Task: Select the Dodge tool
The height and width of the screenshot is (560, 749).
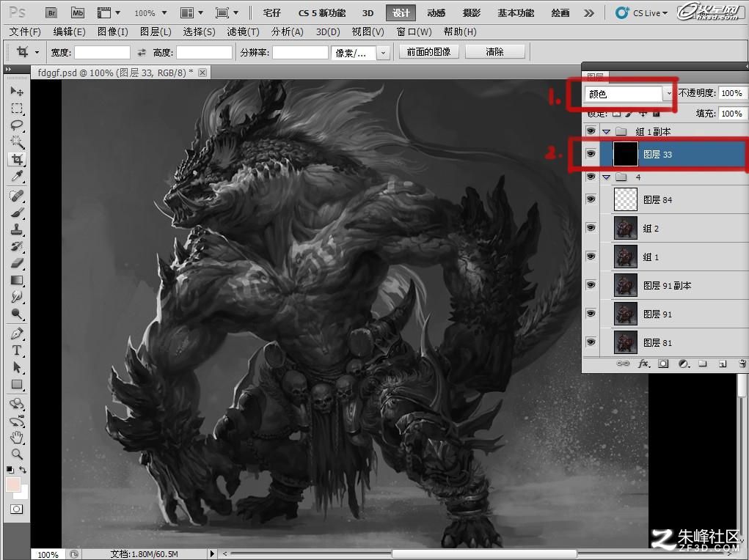Action: coord(17,314)
